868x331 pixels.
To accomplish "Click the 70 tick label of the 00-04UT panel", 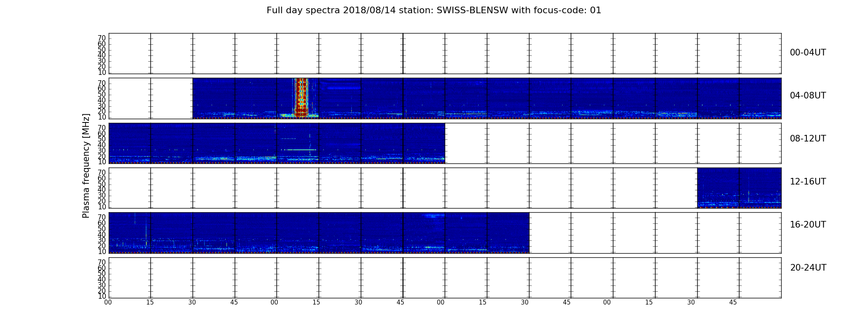I will click(102, 38).
